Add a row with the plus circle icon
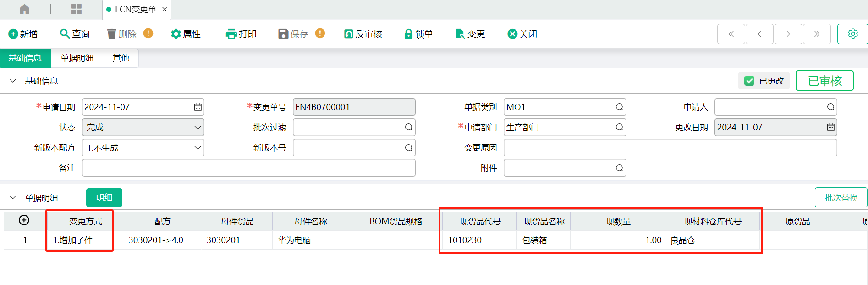 pyautogui.click(x=24, y=220)
